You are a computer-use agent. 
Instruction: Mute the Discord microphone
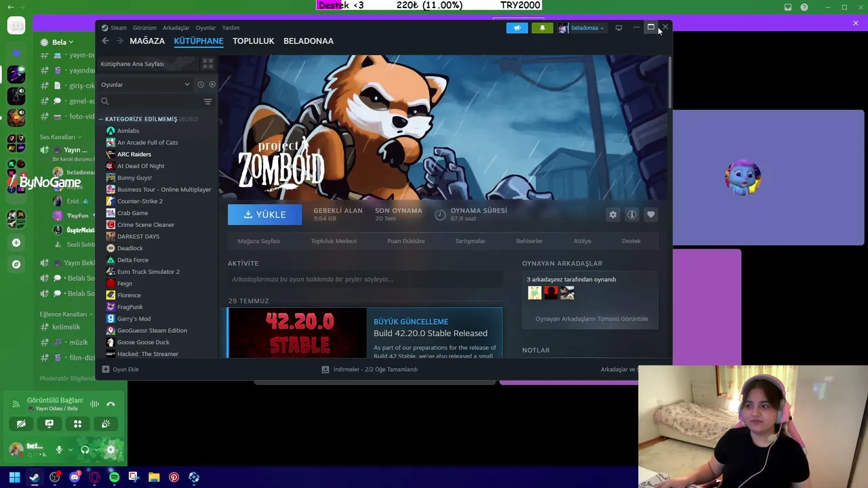[x=59, y=449]
